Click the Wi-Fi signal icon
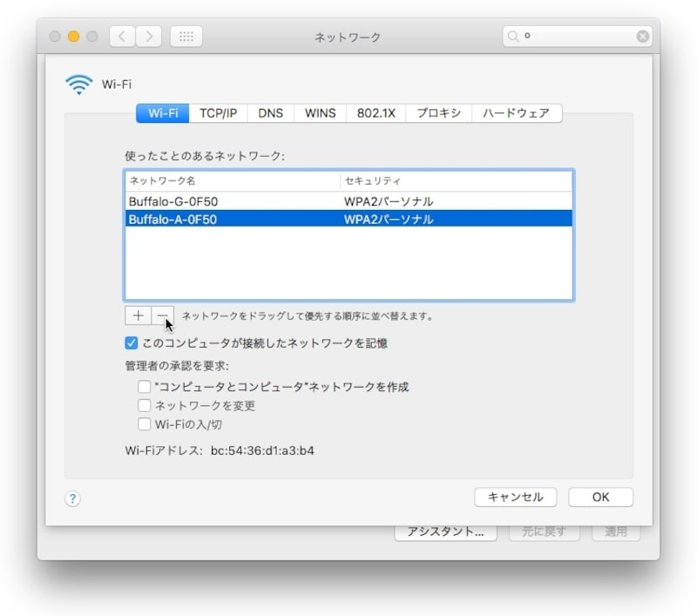Image resolution: width=697 pixels, height=616 pixels. pyautogui.click(x=79, y=84)
